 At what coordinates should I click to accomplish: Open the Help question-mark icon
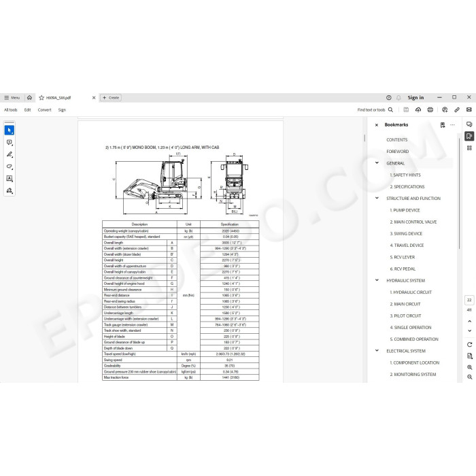point(388,97)
